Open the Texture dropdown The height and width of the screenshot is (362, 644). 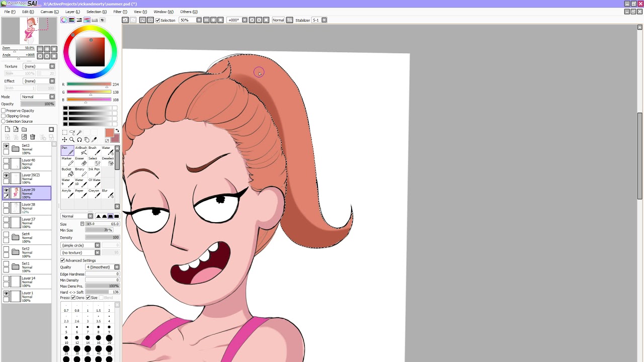pyautogui.click(x=39, y=66)
